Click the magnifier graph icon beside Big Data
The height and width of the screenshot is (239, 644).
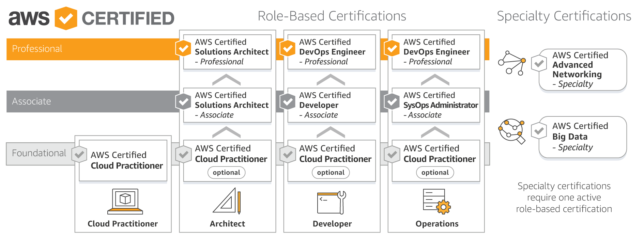pos(511,131)
